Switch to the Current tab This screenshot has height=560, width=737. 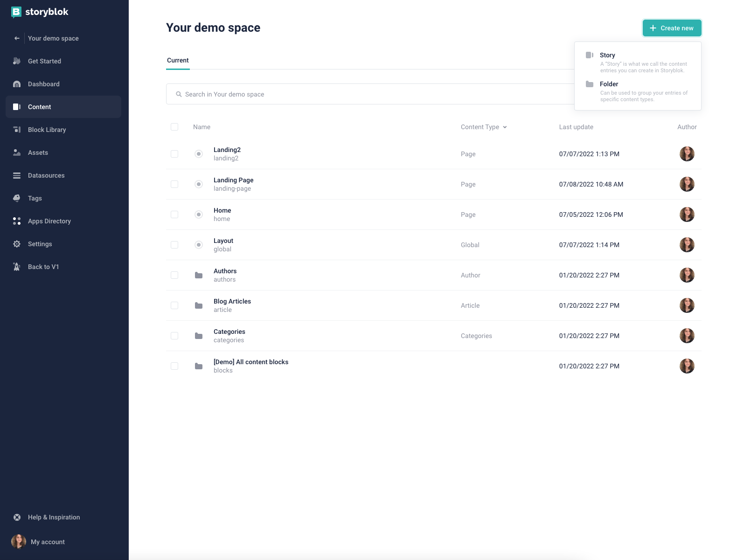click(178, 61)
